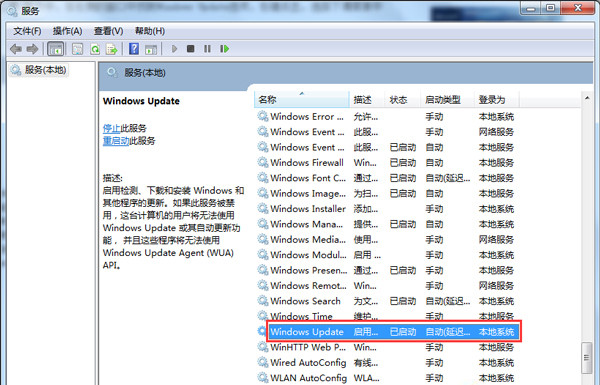Click the Start service play icon
600x385 pixels.
pos(174,49)
